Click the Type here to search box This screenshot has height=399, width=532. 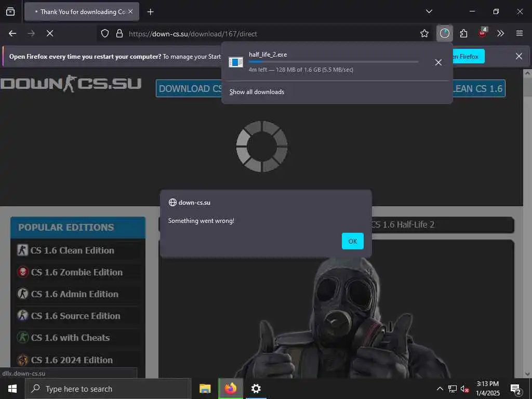pos(108,389)
